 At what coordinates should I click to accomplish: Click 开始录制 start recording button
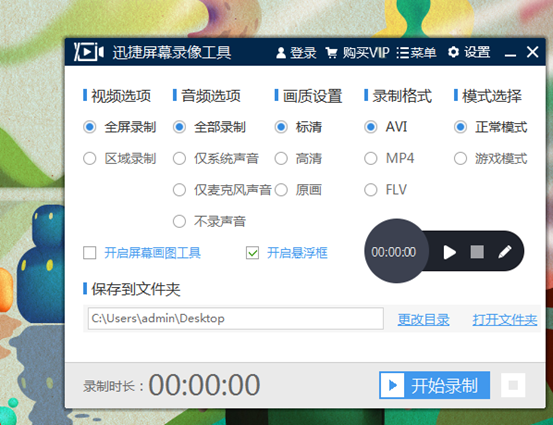(x=434, y=385)
